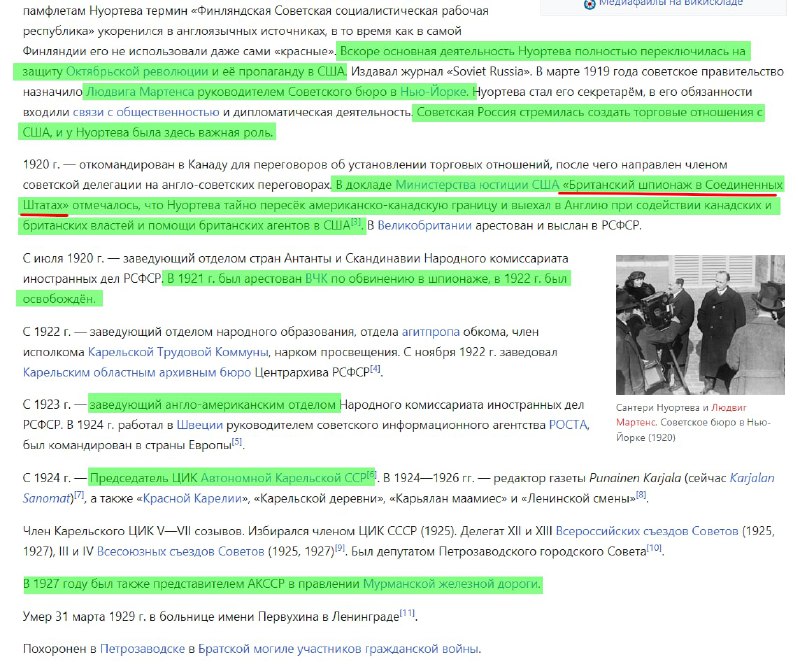Screen dimensions: 800x669
Task: Open the 'Красной Карелии' link
Action: click(x=193, y=499)
